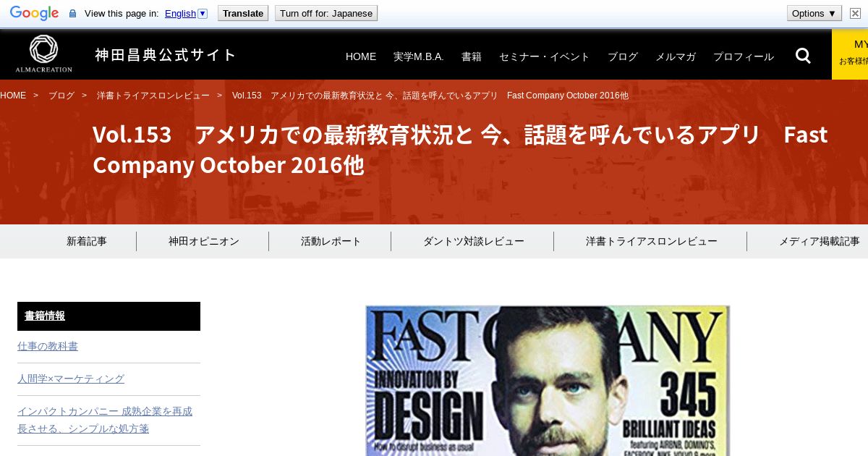Viewport: 868px width, 456px height.
Task: Click ブログ in the breadcrumb
Action: (61, 96)
